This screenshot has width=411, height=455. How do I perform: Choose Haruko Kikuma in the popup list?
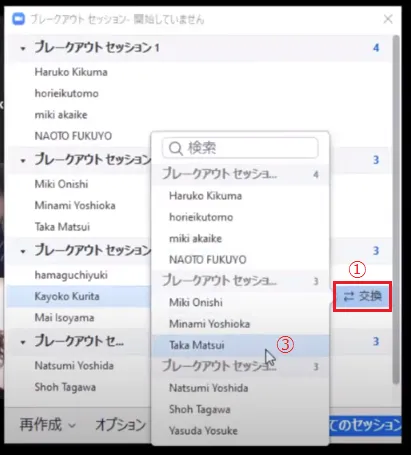pos(240,196)
